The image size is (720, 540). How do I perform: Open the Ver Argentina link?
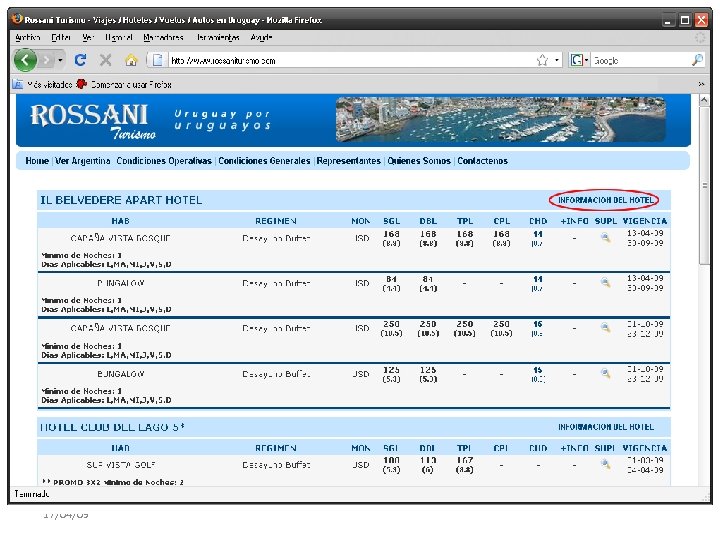(83, 161)
